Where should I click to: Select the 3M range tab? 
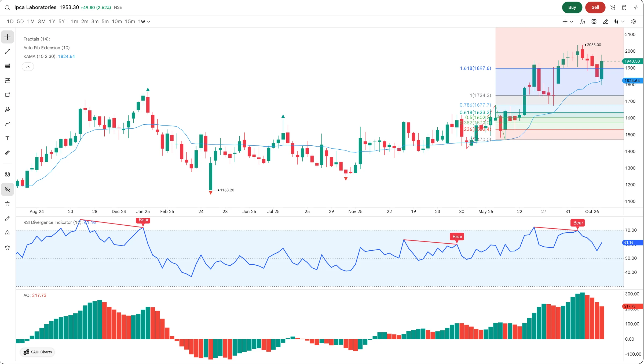pos(42,21)
